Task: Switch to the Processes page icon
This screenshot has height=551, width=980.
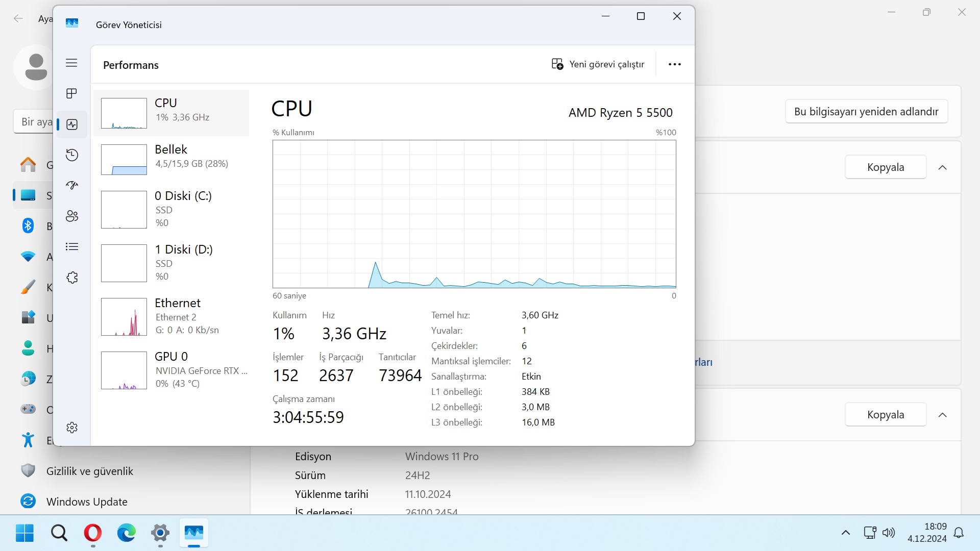Action: click(71, 93)
